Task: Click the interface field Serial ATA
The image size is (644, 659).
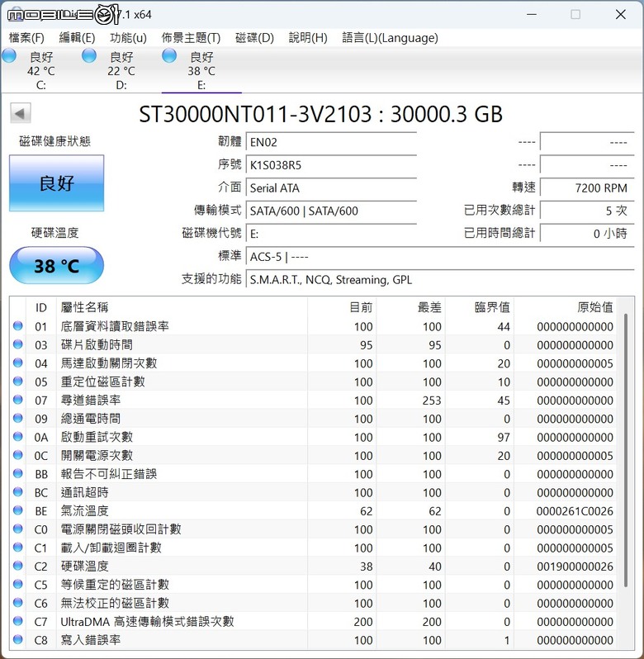Action: (331, 187)
